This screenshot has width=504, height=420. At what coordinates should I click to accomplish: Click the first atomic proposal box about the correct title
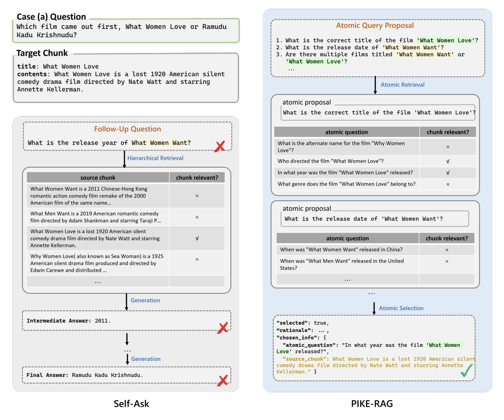click(x=378, y=113)
